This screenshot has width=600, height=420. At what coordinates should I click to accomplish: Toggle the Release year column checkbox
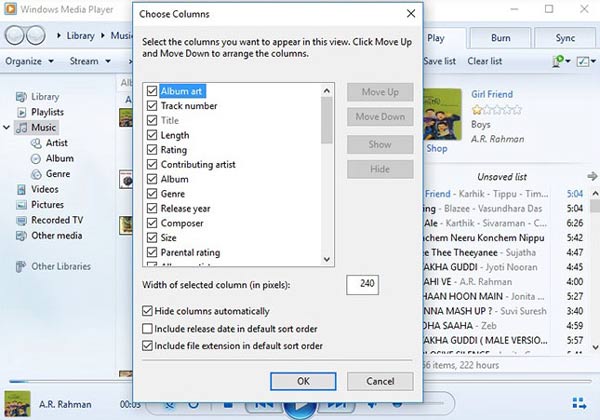tap(152, 208)
